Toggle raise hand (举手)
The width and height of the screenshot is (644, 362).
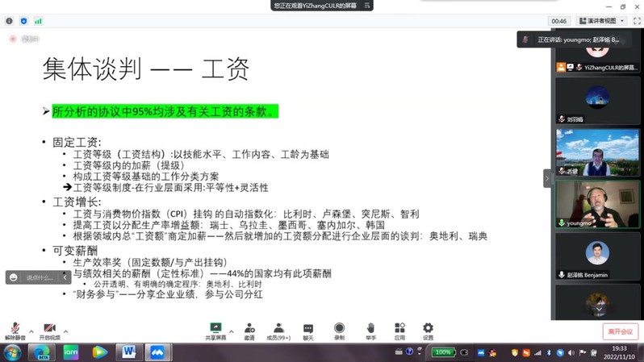370,329
